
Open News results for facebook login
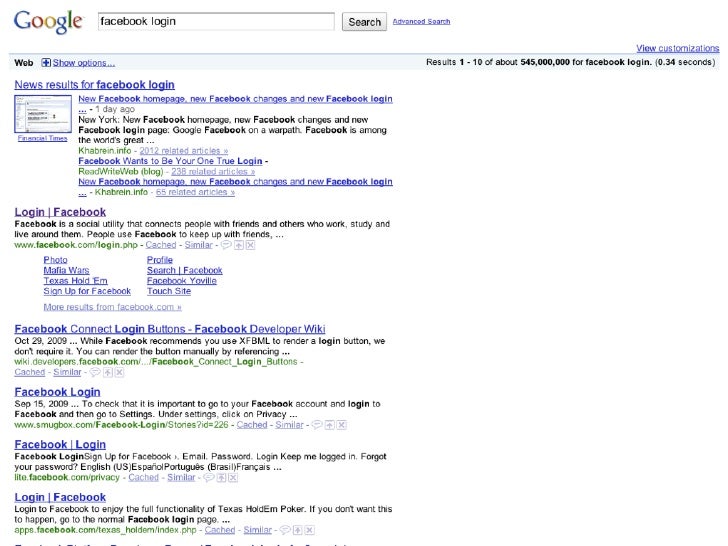pos(95,84)
